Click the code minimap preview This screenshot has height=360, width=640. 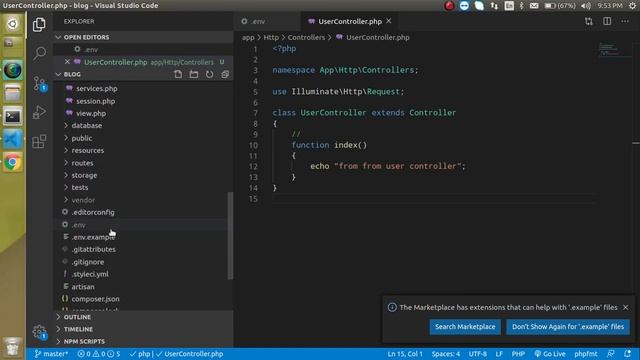tap(610, 50)
